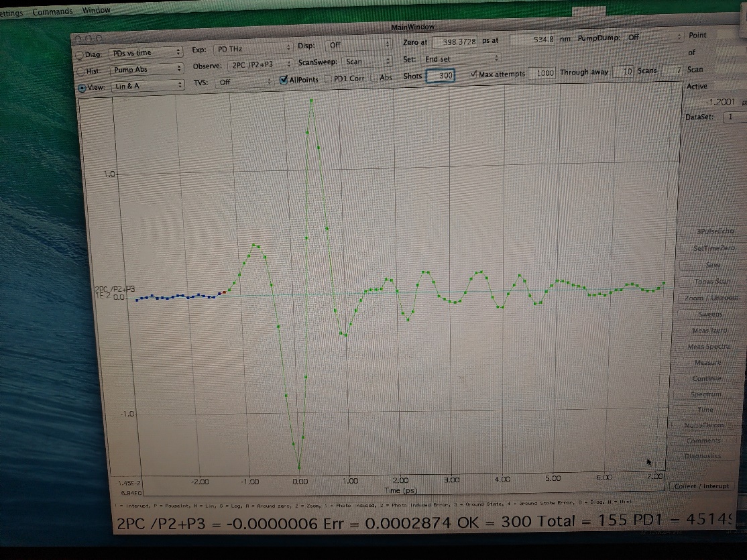The height and width of the screenshot is (560, 747).
Task: Click the '0.00' time axis tick label
Action: pos(300,482)
